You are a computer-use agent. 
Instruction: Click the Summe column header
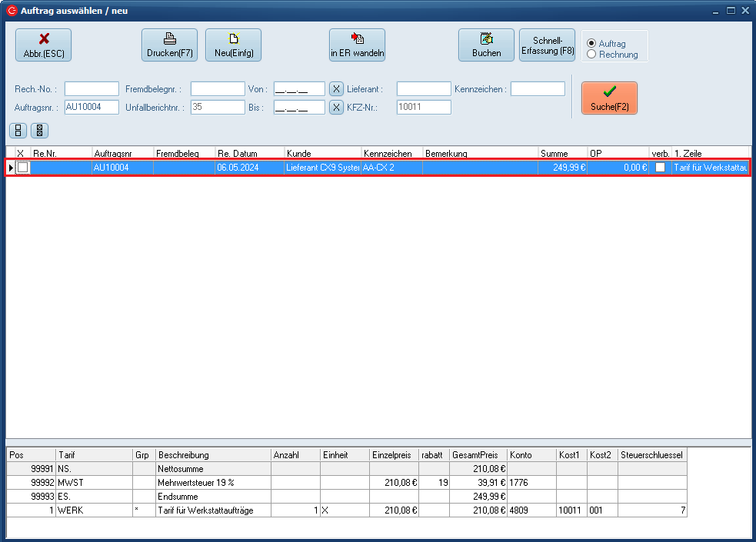(562, 154)
